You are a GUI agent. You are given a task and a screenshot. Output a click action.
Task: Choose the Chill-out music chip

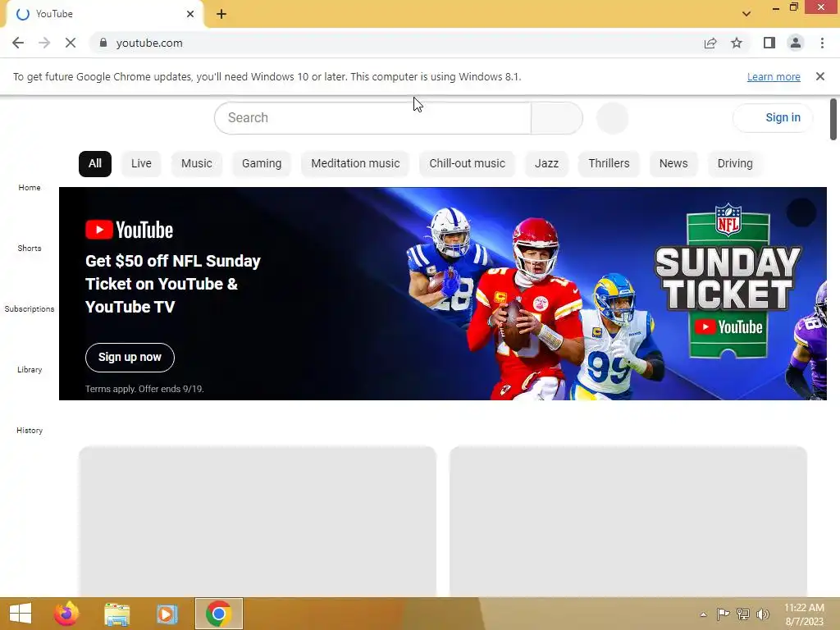pyautogui.click(x=467, y=164)
